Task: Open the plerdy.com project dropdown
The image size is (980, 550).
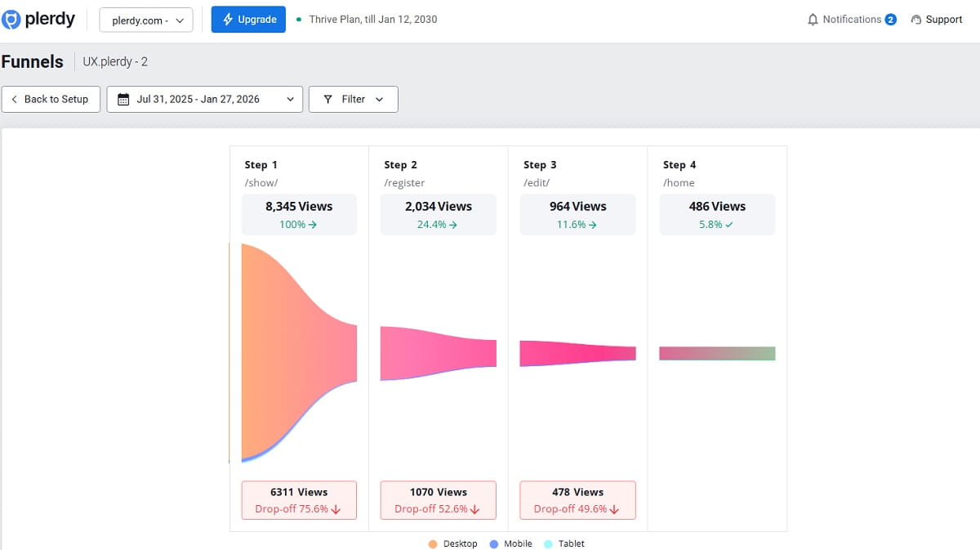Action: [145, 20]
